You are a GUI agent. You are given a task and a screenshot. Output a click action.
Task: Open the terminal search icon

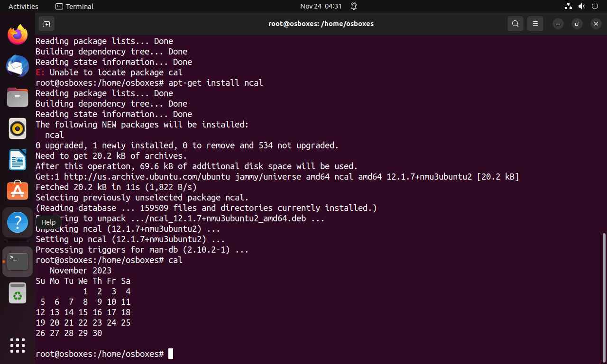coord(515,24)
